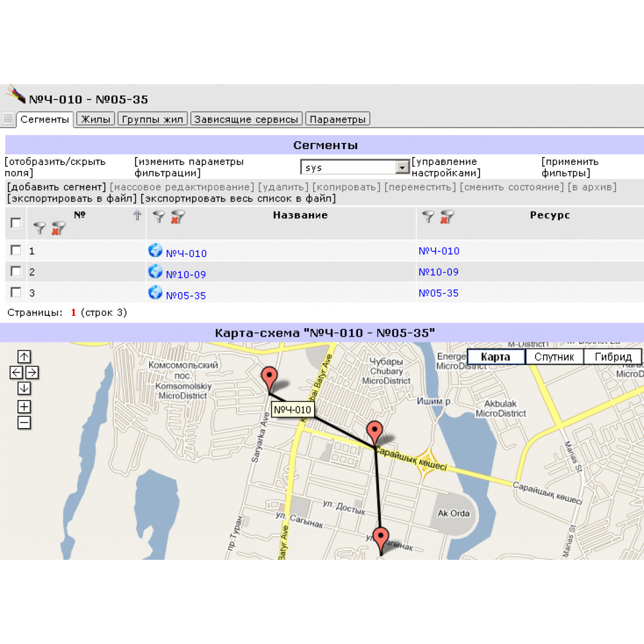Click [экспортировать весь список в файл] link
Viewport: 644px width, 644px height.
[x=238, y=199]
